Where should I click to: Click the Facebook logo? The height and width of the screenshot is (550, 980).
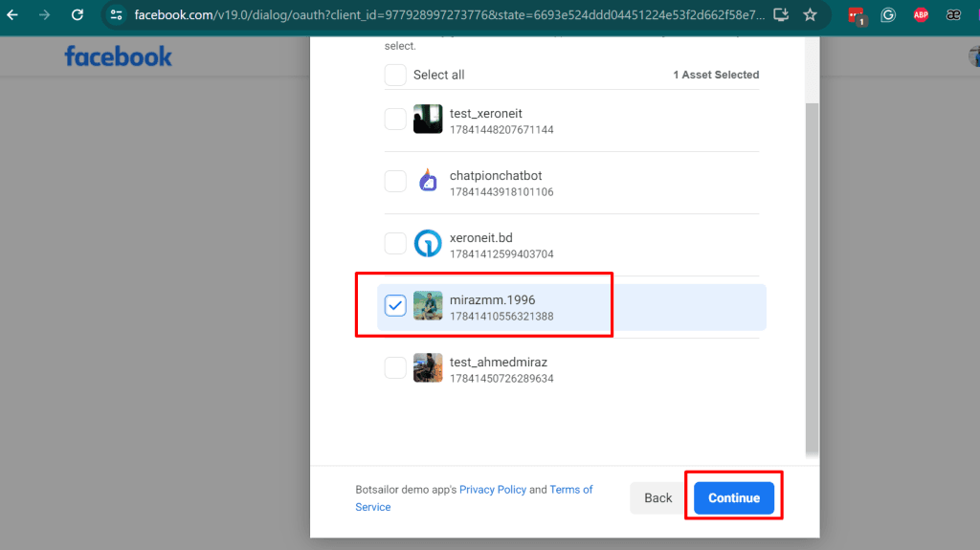[118, 56]
